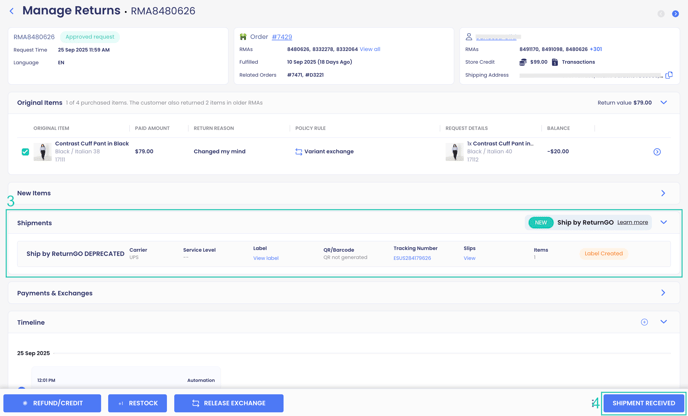
Task: Click the Shipment Received button
Action: 643,403
